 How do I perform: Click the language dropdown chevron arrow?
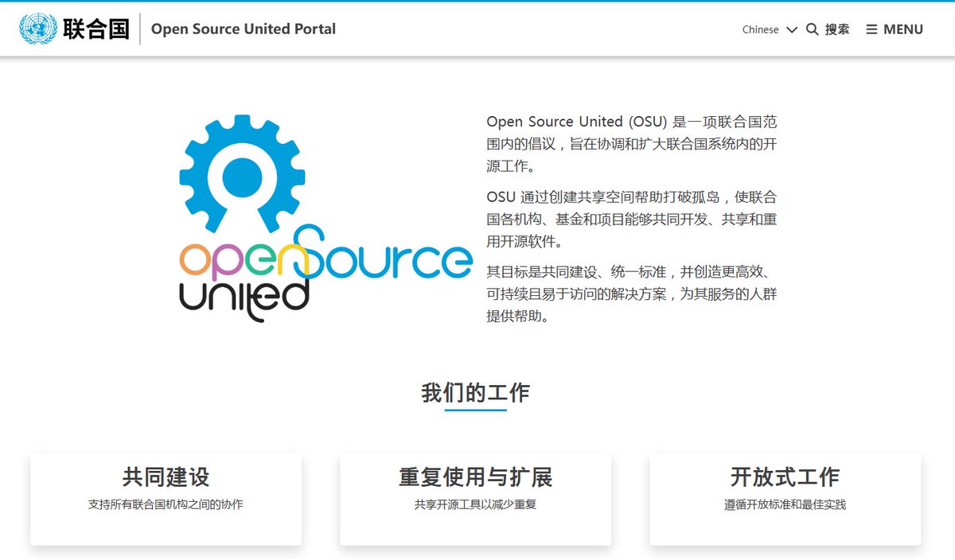pos(791,29)
